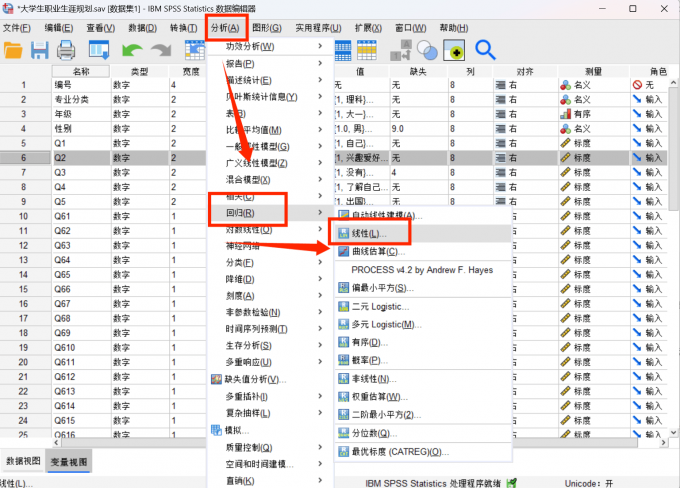Switch to the 数据视图 tab
Viewport: 680px width, 488px height.
point(23,461)
